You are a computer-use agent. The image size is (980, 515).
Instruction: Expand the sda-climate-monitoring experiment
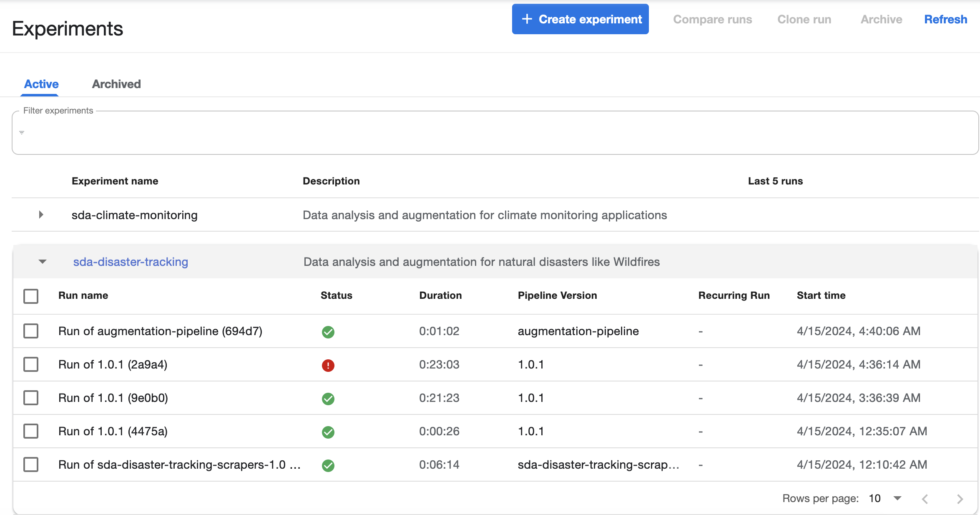point(41,215)
